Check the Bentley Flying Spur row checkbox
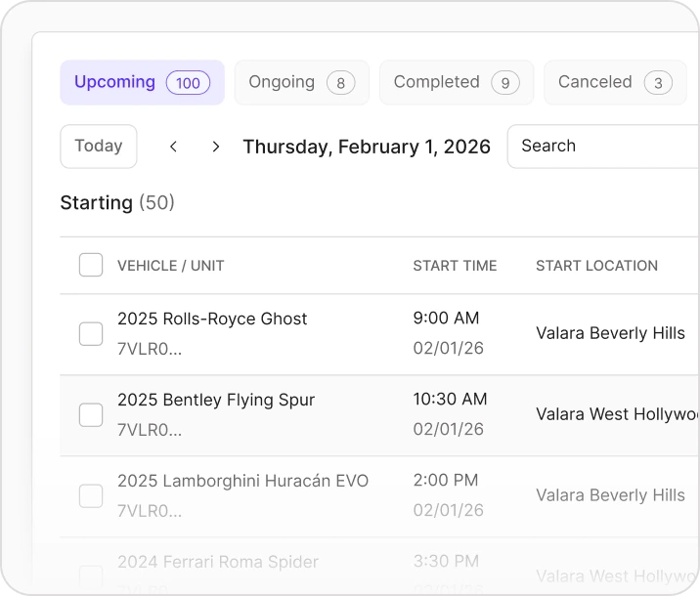The width and height of the screenshot is (700, 596). coord(91,415)
